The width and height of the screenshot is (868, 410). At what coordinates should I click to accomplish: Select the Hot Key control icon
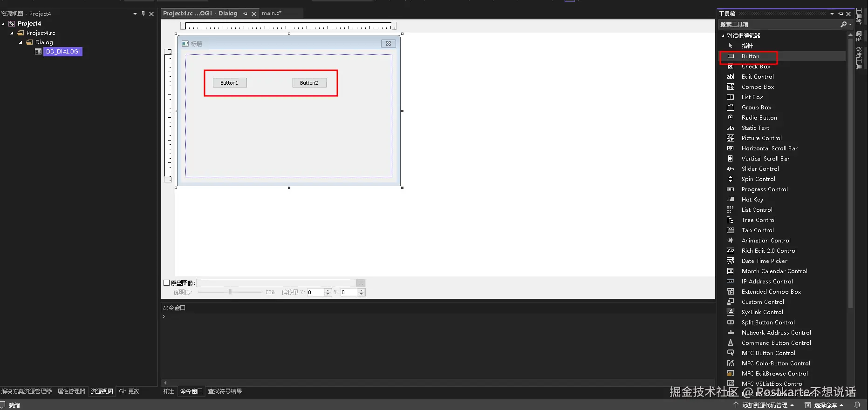(x=731, y=199)
